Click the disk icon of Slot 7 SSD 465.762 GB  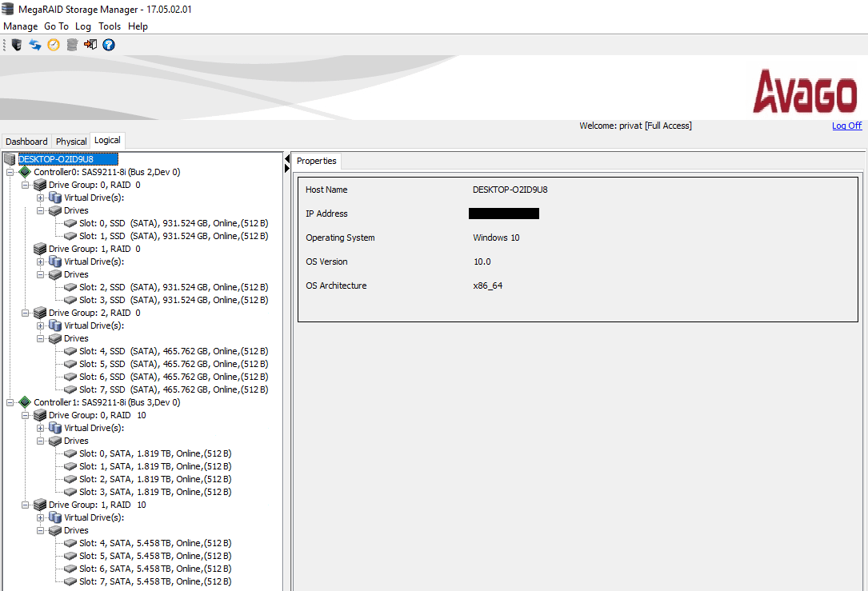click(70, 389)
